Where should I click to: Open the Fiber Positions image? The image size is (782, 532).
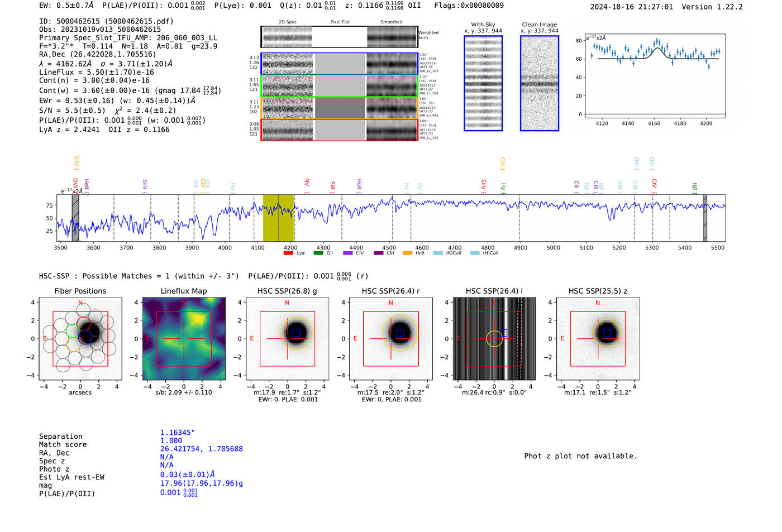pos(80,339)
